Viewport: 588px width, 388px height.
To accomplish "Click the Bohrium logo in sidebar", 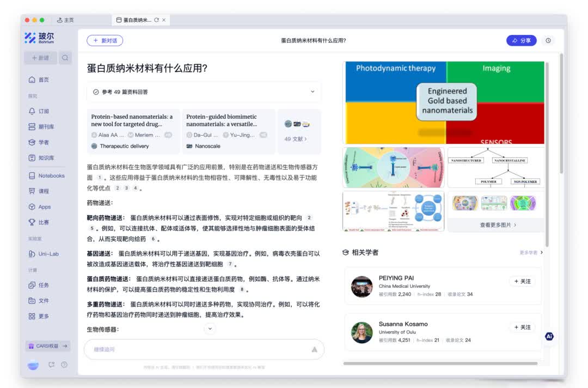I will click(39, 38).
